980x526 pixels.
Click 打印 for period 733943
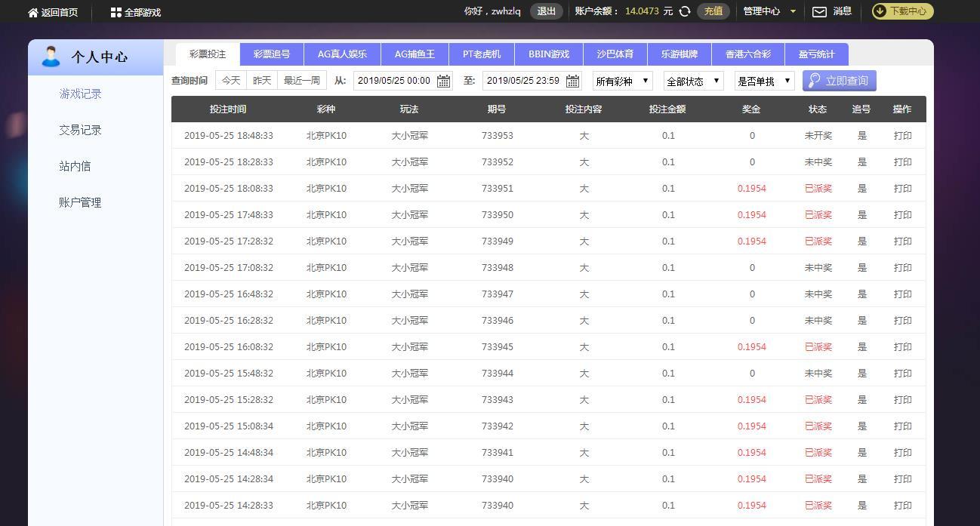click(902, 400)
